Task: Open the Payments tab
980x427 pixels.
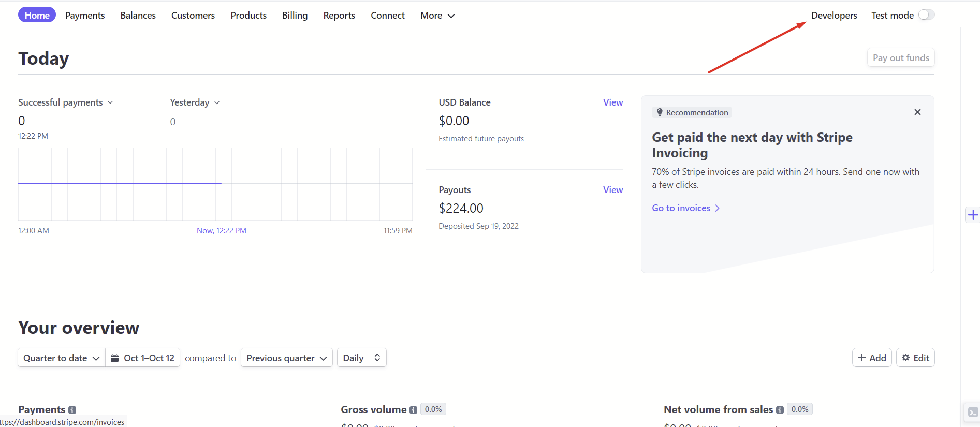Action: 85,16
